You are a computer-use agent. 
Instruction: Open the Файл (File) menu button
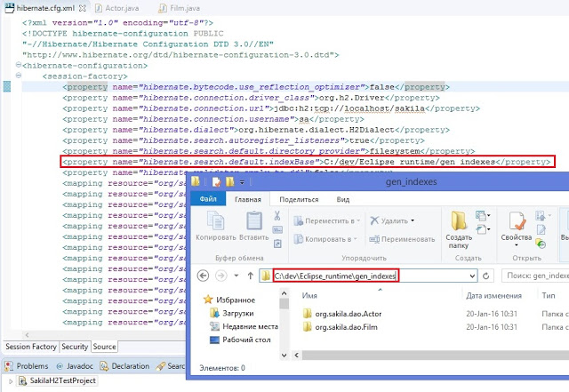pos(208,200)
